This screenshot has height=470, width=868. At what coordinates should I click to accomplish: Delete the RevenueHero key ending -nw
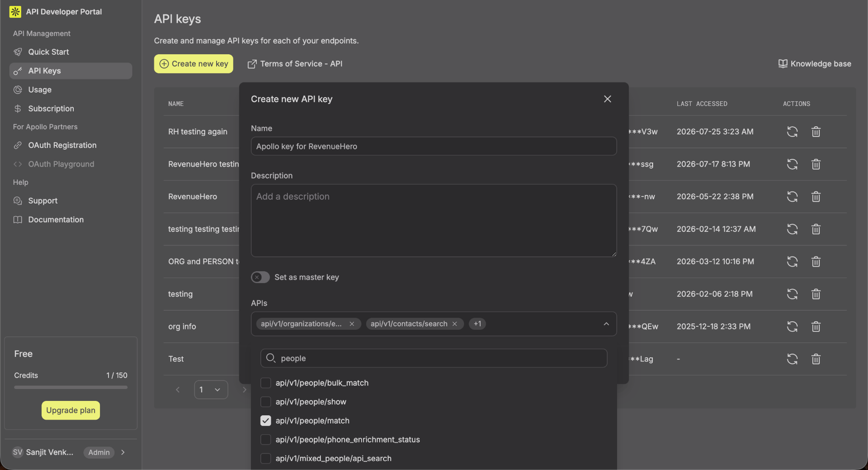point(816,197)
